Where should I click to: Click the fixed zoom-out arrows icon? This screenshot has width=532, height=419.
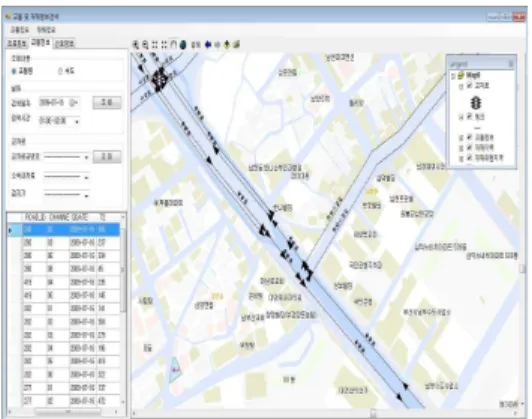[164, 44]
